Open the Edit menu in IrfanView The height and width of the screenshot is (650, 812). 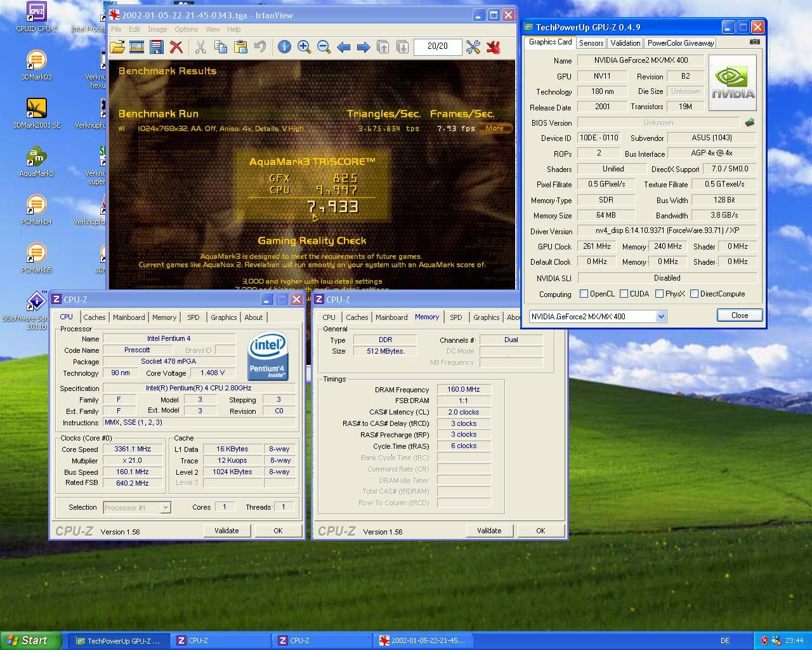click(x=134, y=29)
